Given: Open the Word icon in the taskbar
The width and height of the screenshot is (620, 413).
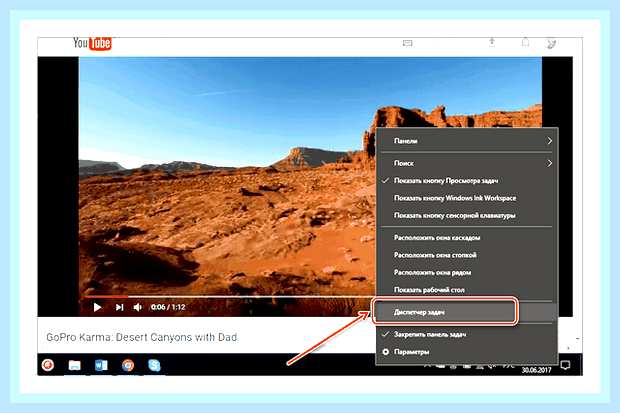Looking at the screenshot, I should click(101, 365).
